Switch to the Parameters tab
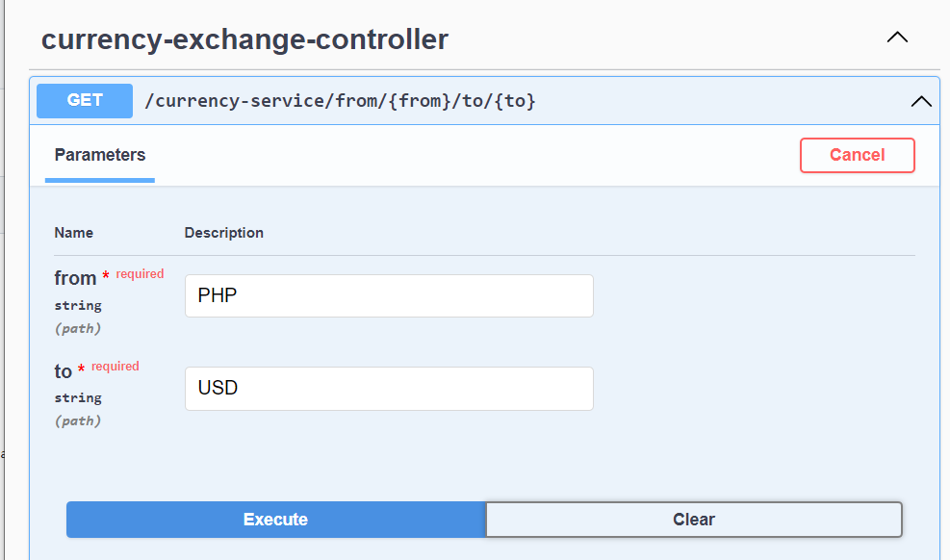This screenshot has height=560, width=950. [99, 155]
